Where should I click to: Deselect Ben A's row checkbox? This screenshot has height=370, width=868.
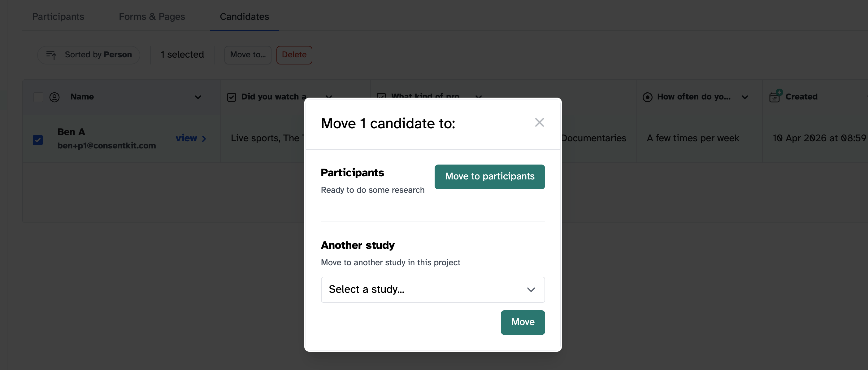pyautogui.click(x=37, y=140)
